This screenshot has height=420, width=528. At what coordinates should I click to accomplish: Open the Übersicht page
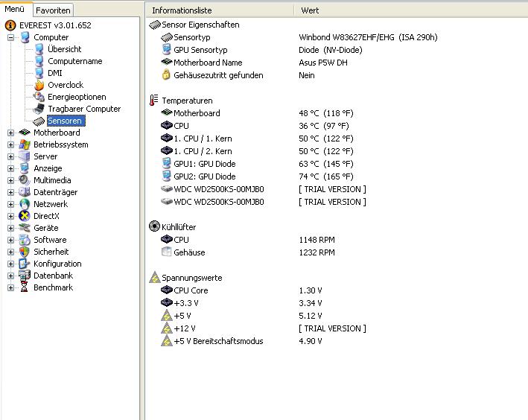click(64, 49)
